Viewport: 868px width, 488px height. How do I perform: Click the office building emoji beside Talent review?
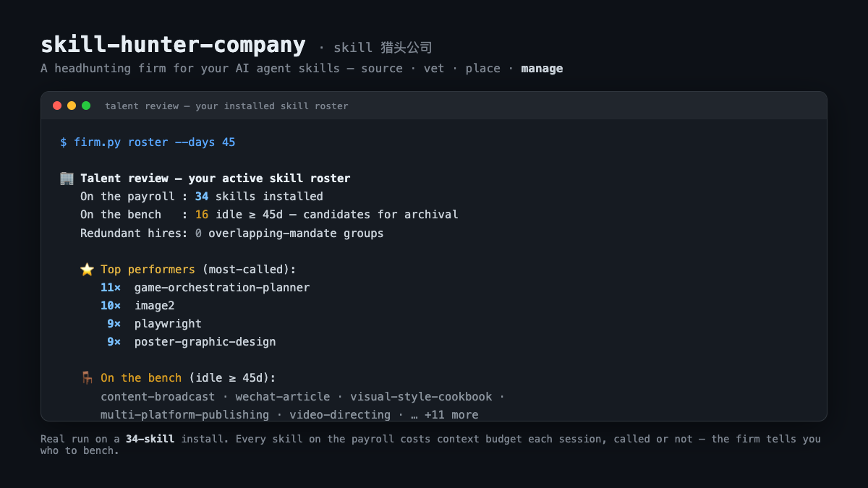point(67,178)
